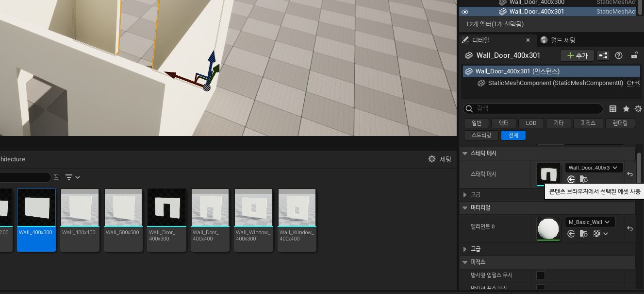The height and width of the screenshot is (294, 644).
Task: Open Details panel settings gear
Action: pyautogui.click(x=638, y=109)
